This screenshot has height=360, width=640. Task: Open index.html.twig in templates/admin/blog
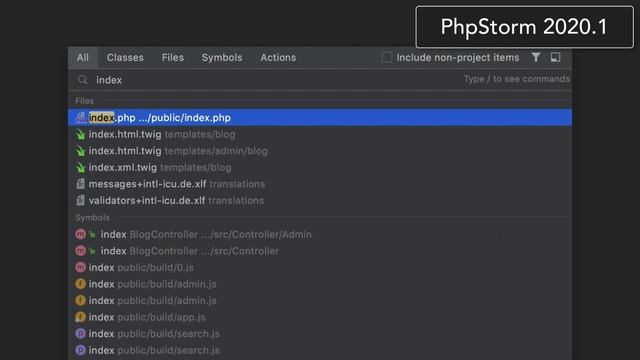click(x=320, y=151)
